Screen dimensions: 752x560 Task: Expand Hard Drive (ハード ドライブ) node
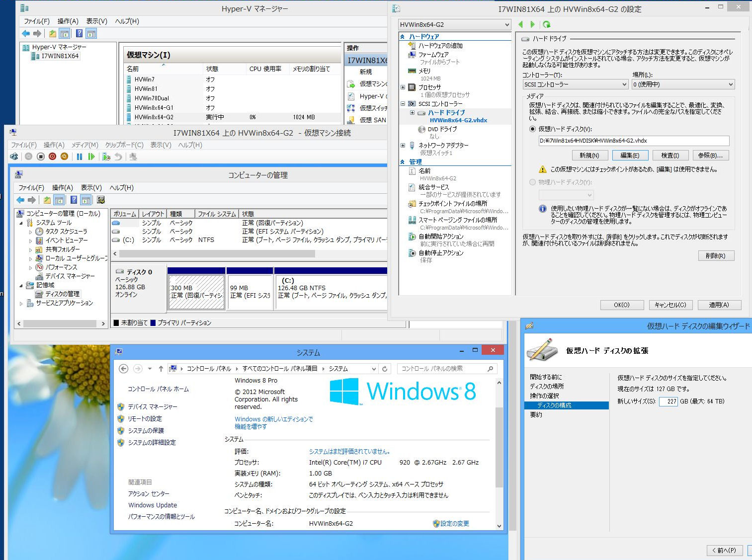412,113
